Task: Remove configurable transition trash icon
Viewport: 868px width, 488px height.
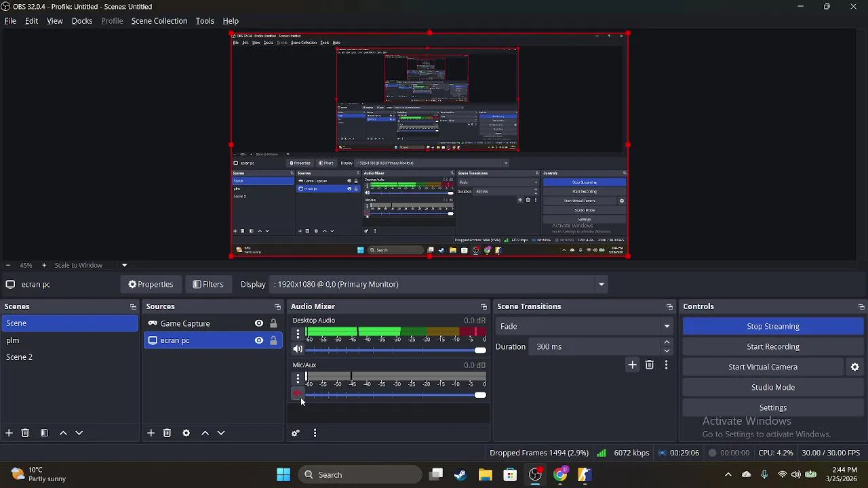Action: click(649, 365)
